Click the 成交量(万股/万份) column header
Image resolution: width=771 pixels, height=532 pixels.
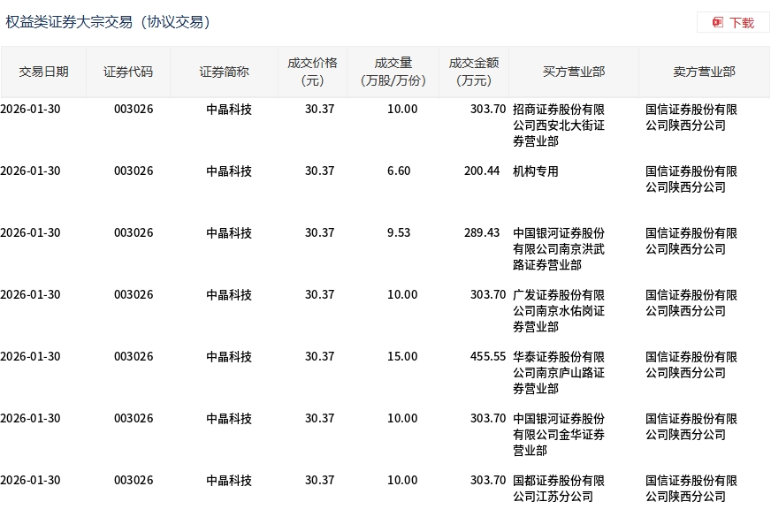click(x=393, y=72)
